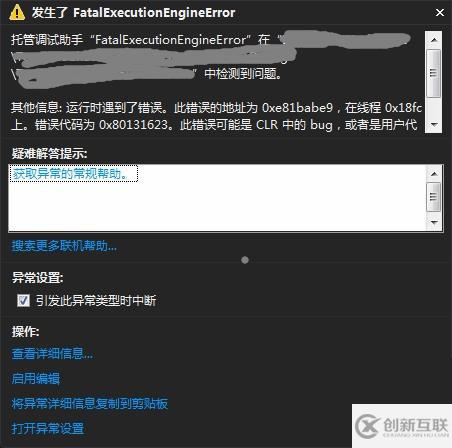
Task: Click inside the 其他信息 error message text
Action: tap(216, 116)
